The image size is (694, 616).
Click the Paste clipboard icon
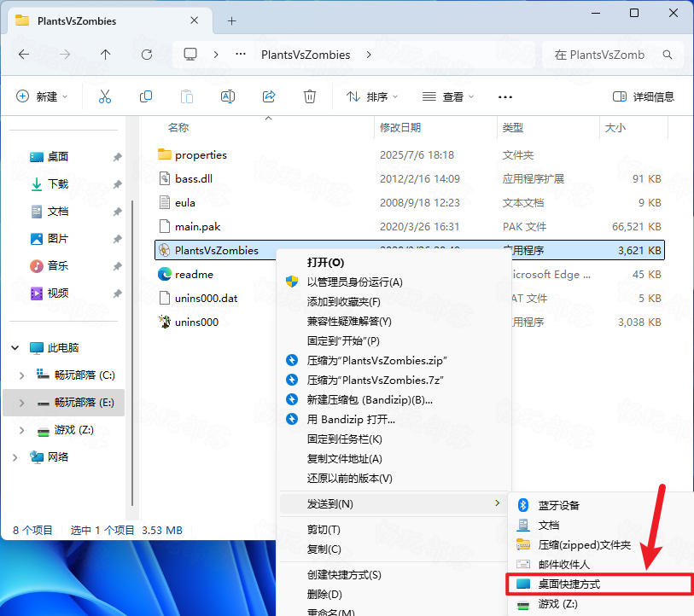tap(187, 96)
